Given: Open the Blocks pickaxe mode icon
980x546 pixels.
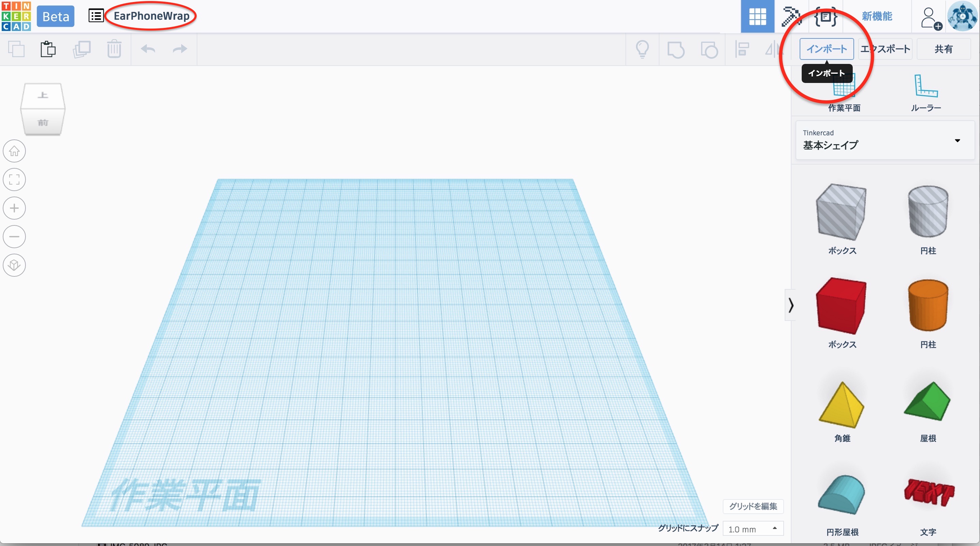Looking at the screenshot, I should (x=791, y=16).
